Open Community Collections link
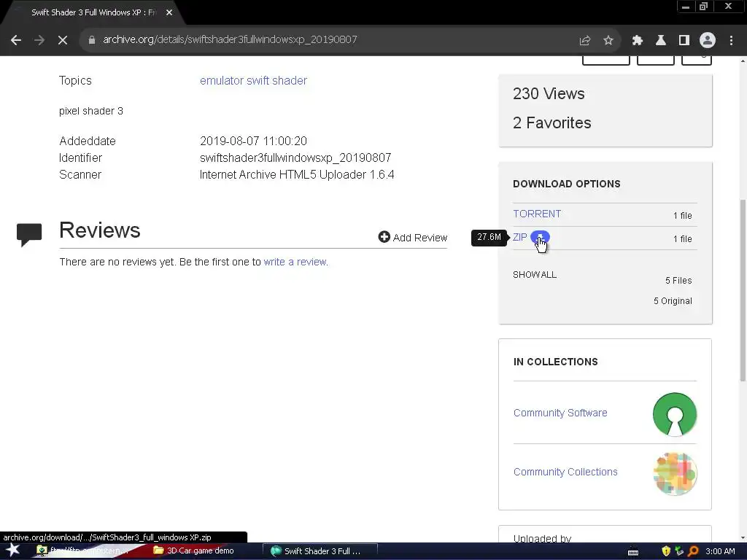Viewport: 747px width, 560px height. point(565,472)
